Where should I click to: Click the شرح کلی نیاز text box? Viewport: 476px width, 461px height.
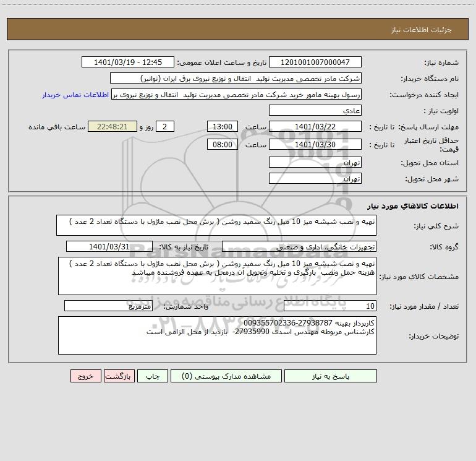tap(216, 225)
